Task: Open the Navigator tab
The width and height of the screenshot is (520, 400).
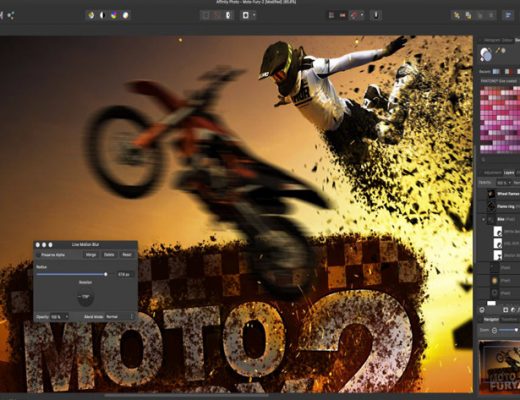Action: (491, 319)
